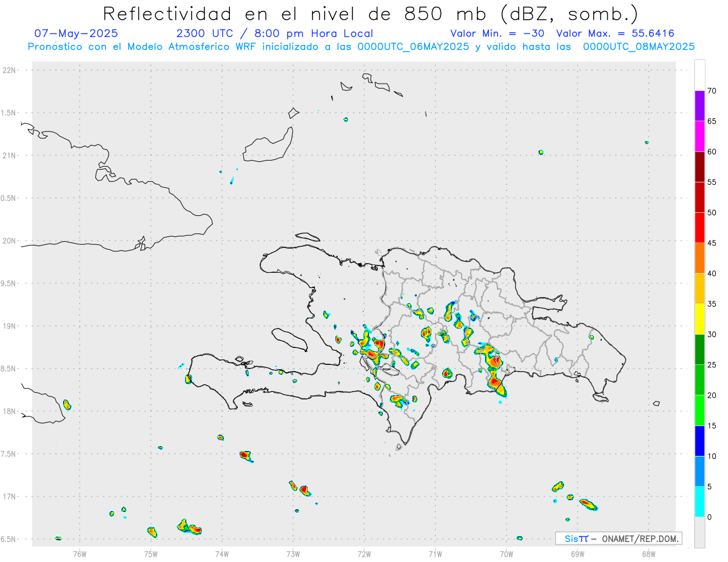Select the '19N' latitude axis label

[10, 326]
